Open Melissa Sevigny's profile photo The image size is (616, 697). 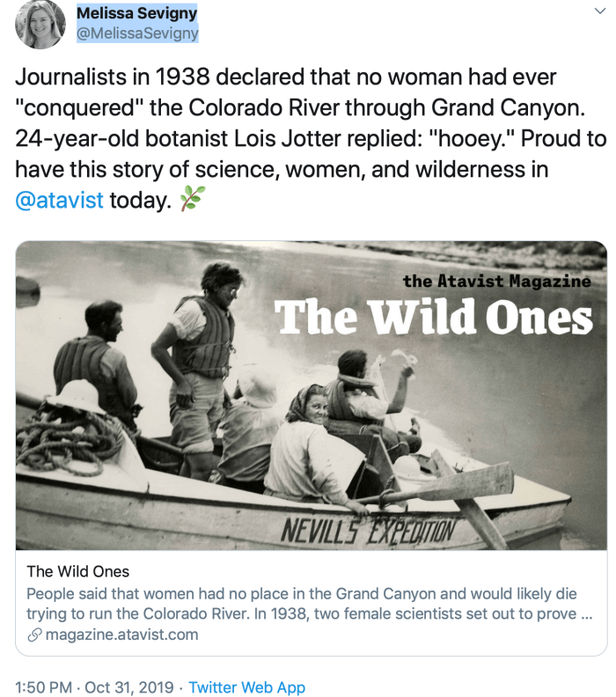(x=40, y=25)
